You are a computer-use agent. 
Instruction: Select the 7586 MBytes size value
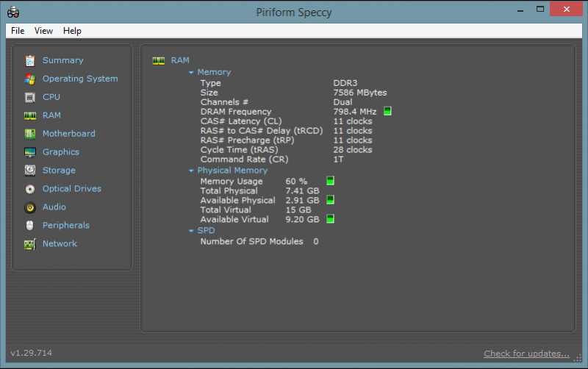click(360, 93)
